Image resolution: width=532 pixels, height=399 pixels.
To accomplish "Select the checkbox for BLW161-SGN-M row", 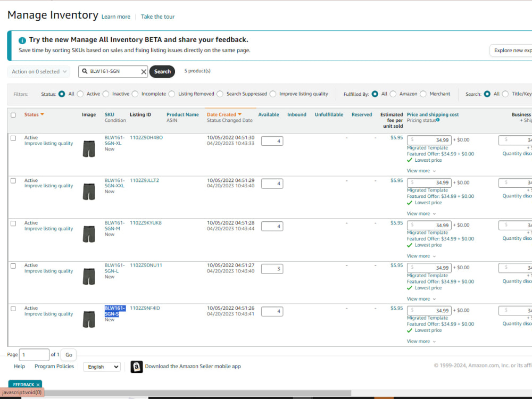I will pyautogui.click(x=13, y=223).
